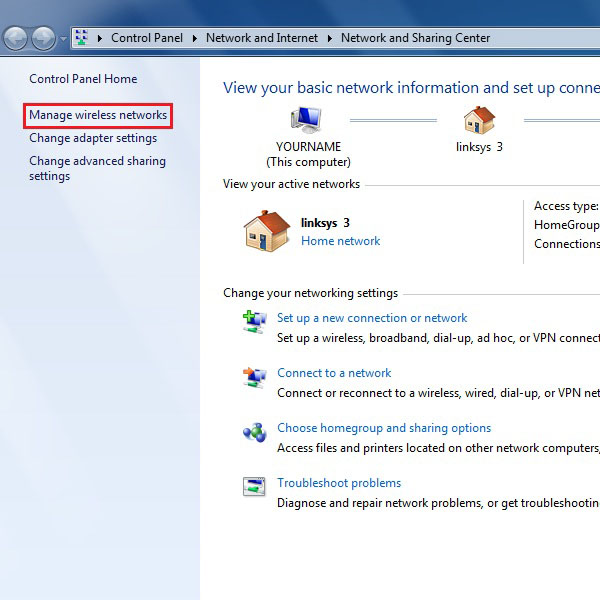The width and height of the screenshot is (600, 600).
Task: Open Change advanced sharing settings
Action: [x=98, y=168]
